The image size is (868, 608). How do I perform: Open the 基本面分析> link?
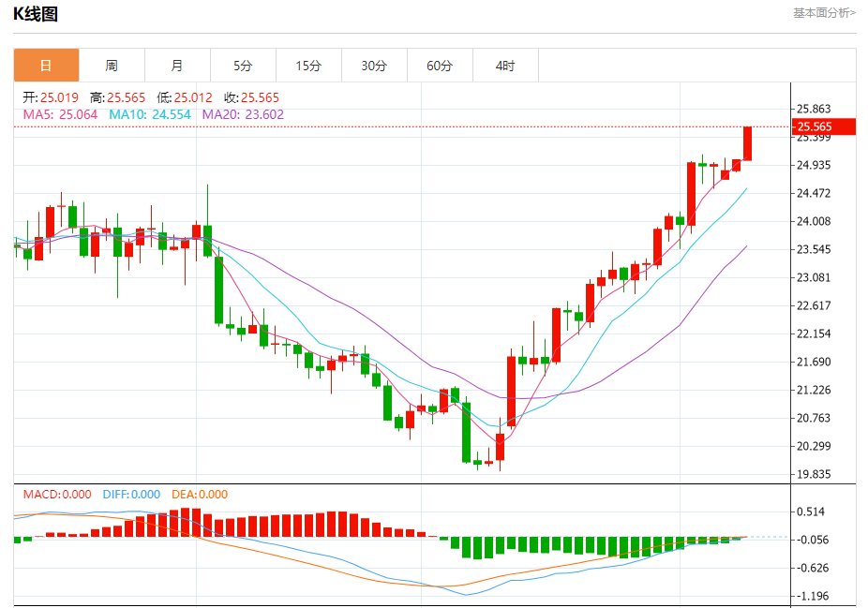click(x=824, y=13)
